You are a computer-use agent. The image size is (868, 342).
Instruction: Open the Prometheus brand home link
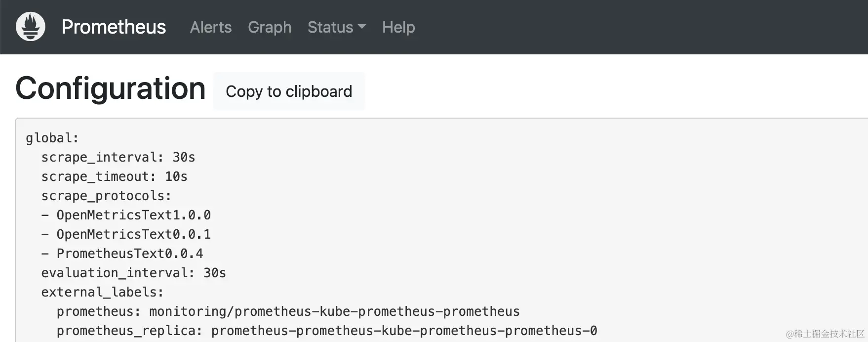(114, 27)
